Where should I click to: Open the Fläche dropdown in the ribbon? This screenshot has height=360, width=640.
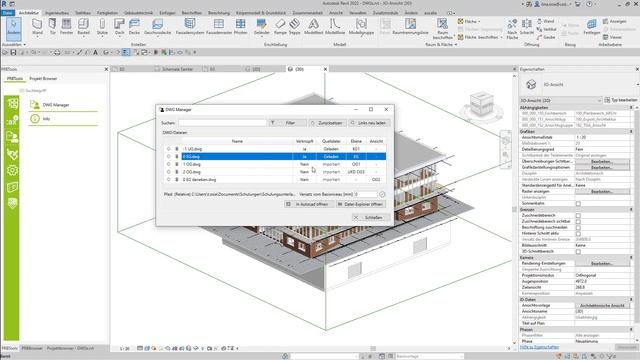click(469, 21)
